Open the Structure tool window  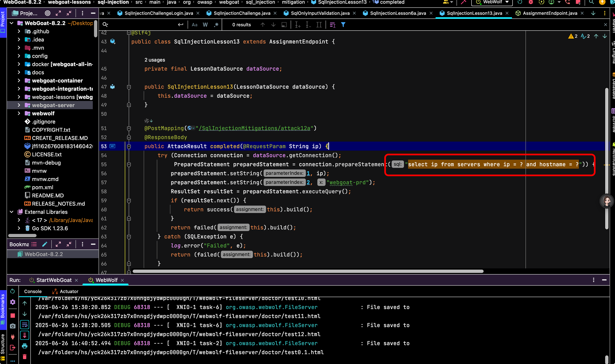3,347
